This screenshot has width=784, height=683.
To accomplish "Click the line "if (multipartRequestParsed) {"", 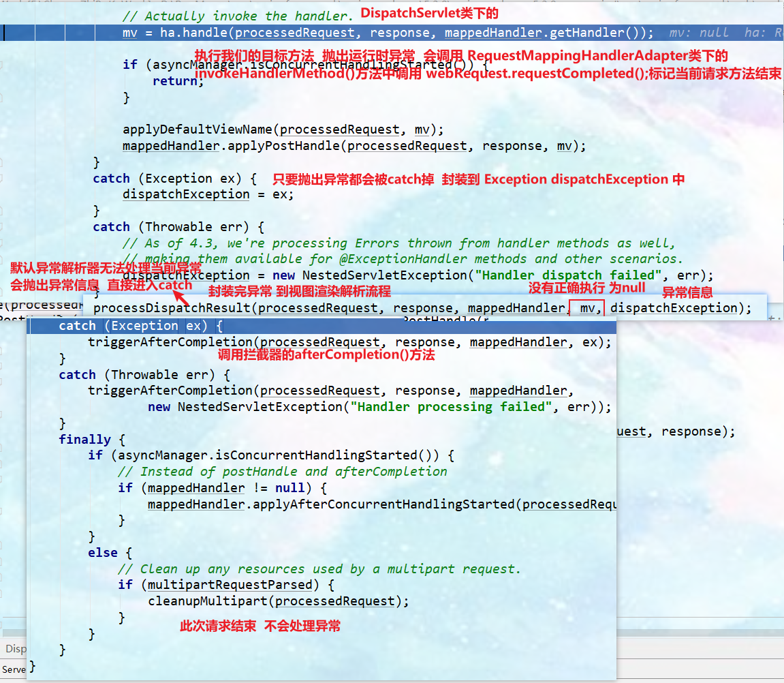I will 226,585.
